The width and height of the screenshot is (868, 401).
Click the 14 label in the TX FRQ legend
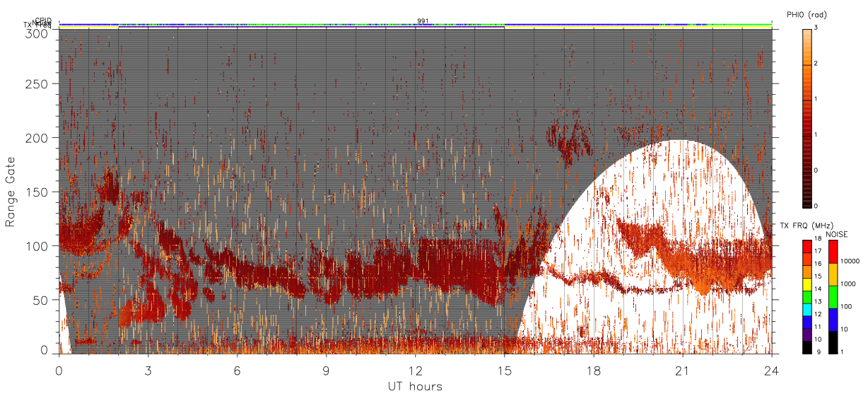[x=818, y=289]
